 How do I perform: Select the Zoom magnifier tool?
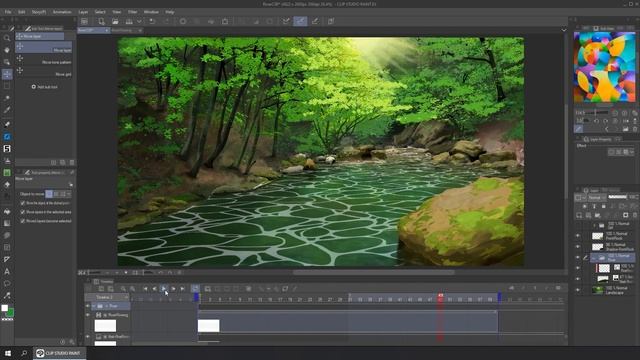[7, 38]
